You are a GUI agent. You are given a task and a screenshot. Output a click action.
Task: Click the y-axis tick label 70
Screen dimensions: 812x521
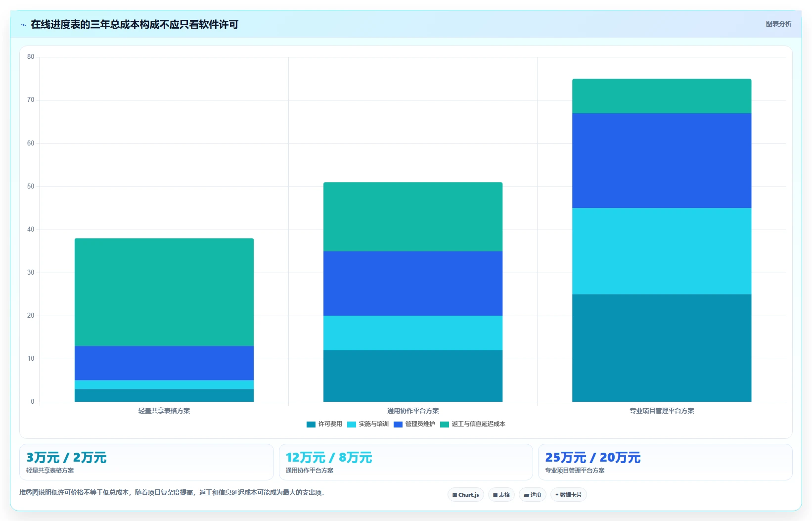tap(31, 100)
